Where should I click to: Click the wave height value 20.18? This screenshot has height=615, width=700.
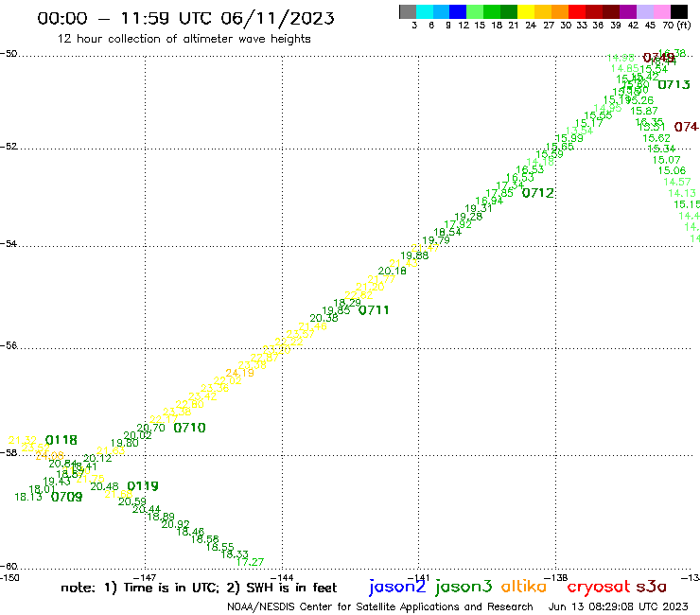[393, 271]
